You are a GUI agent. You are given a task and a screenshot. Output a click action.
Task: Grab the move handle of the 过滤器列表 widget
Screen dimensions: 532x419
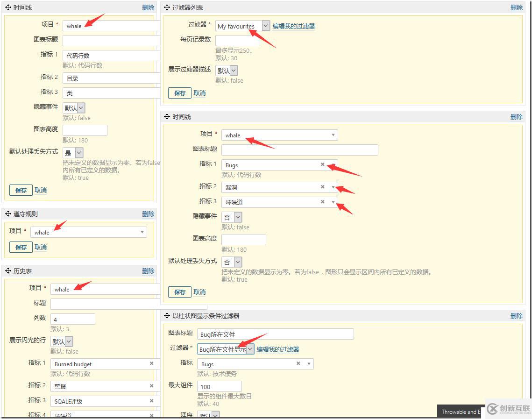167,7
